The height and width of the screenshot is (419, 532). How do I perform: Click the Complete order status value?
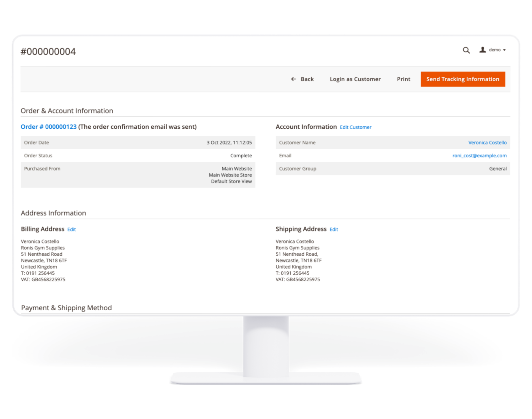(241, 156)
